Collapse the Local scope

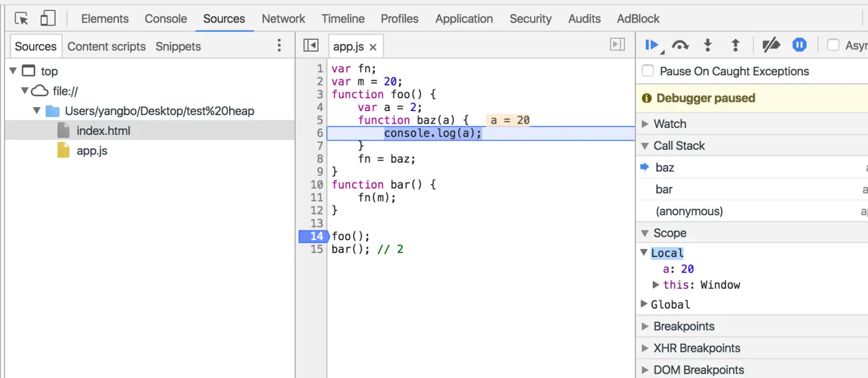click(644, 252)
